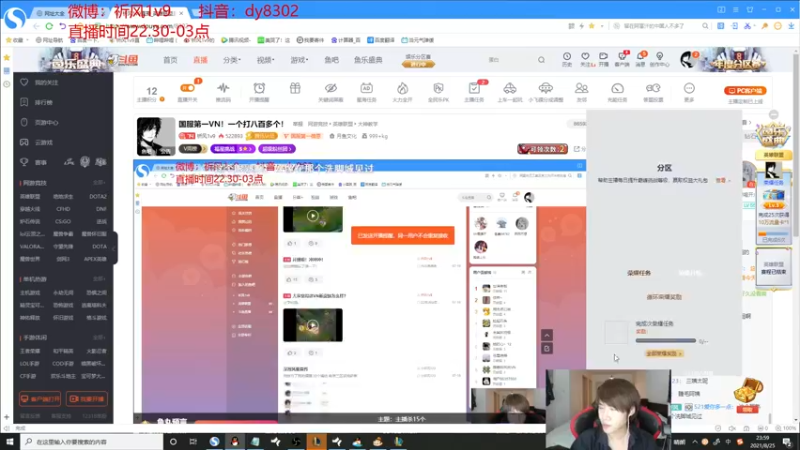The height and width of the screenshot is (450, 800).
Task: Click the Windows Start button
Action: click(9, 442)
